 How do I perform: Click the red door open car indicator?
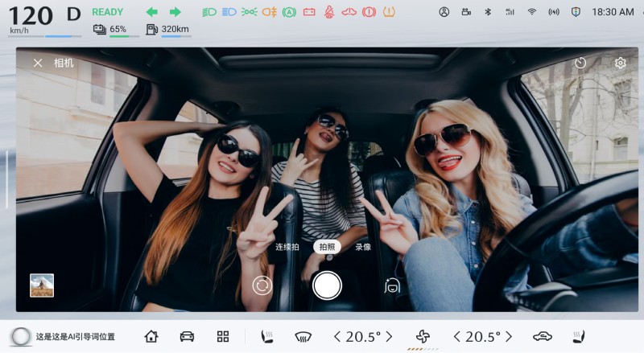349,12
